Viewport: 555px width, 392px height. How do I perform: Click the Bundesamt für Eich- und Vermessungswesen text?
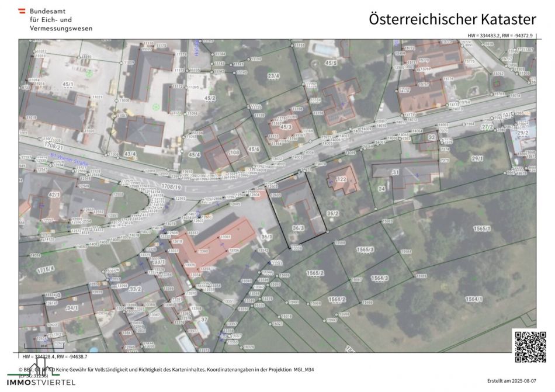(x=61, y=20)
